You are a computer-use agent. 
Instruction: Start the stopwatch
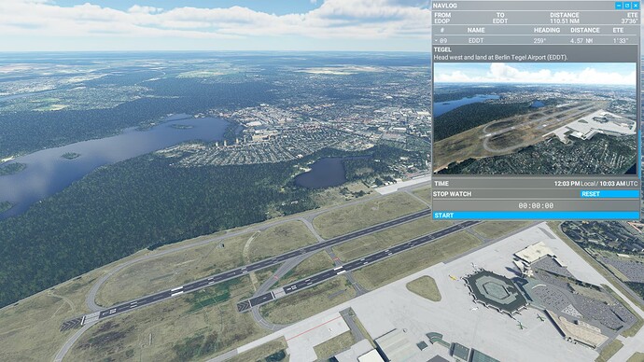coord(536,216)
